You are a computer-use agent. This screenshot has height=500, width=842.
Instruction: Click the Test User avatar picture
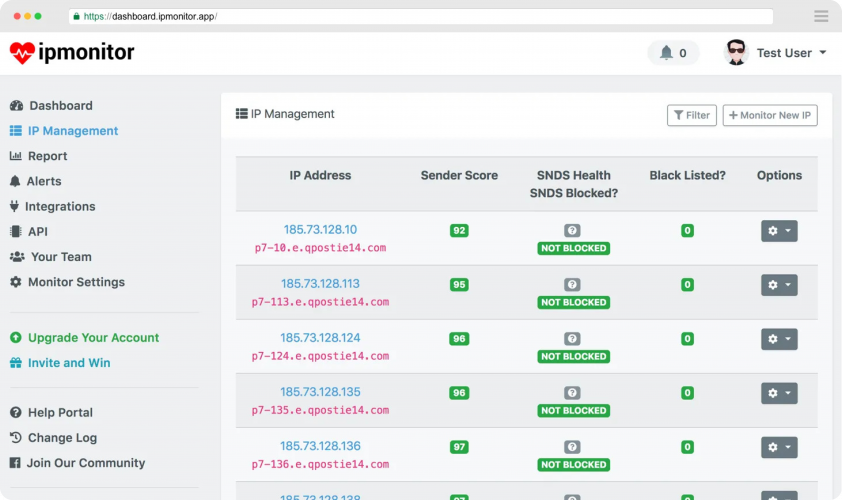pos(736,53)
